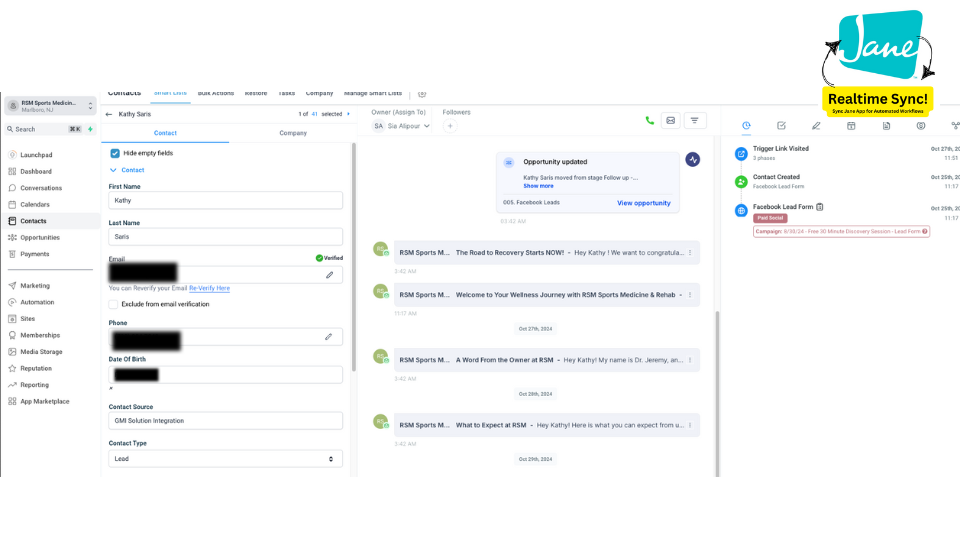Screen dimensions: 960x540
Task: Click the pencil icon in Phone field
Action: [329, 337]
